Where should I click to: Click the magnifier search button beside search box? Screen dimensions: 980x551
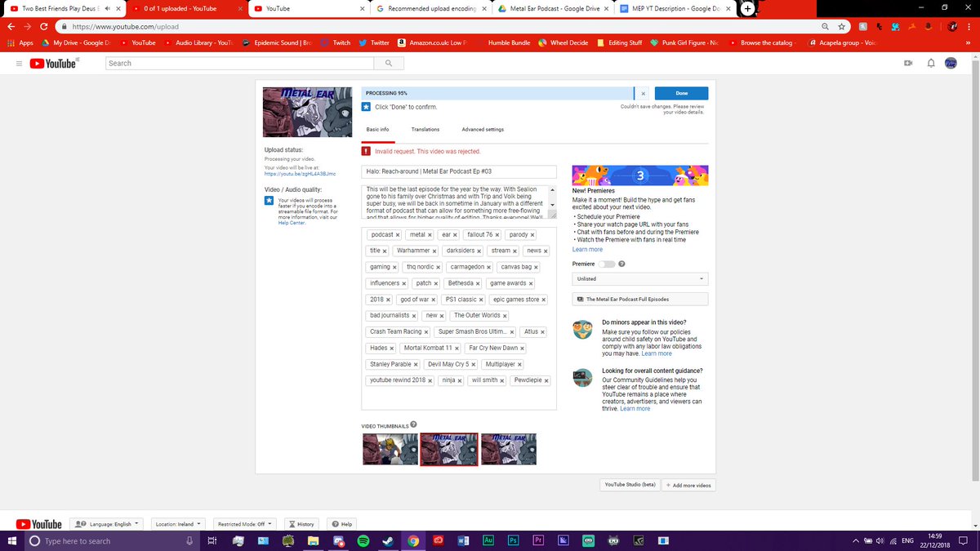388,63
